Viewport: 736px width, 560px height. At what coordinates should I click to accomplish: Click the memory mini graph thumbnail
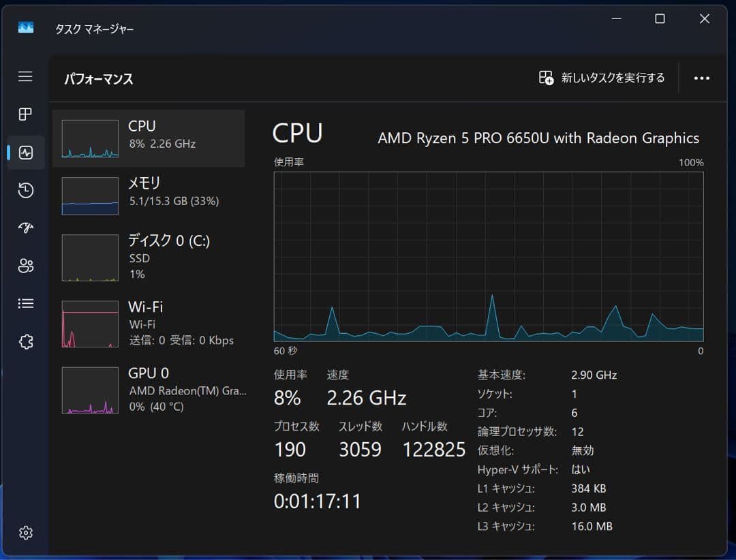pyautogui.click(x=90, y=196)
